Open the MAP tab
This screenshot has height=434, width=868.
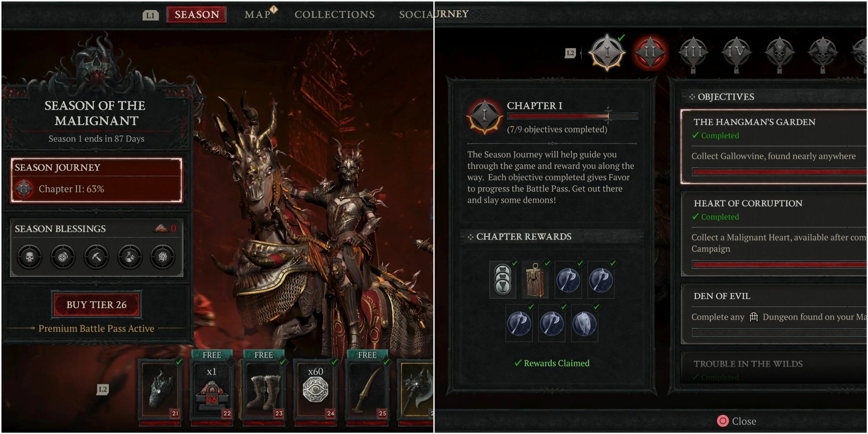click(258, 14)
